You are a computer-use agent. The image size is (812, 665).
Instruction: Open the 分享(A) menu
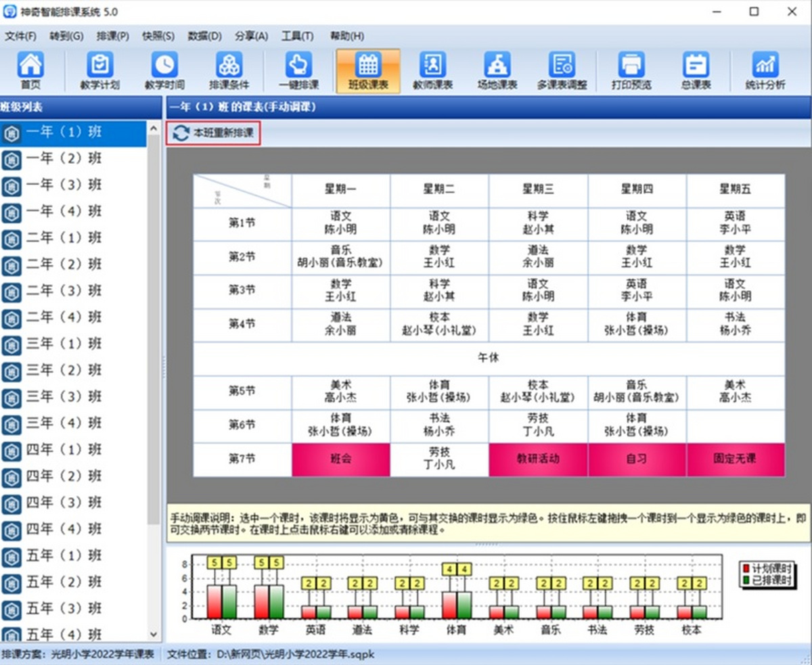[x=251, y=36]
